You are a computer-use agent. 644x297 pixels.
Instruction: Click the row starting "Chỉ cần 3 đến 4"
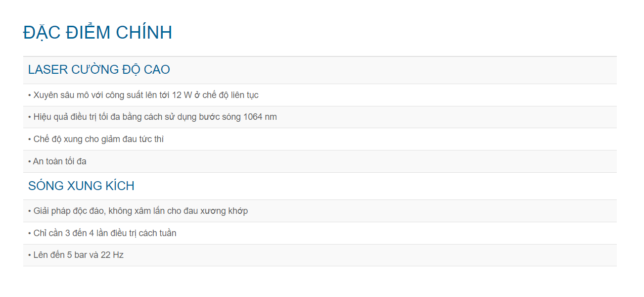click(x=102, y=233)
